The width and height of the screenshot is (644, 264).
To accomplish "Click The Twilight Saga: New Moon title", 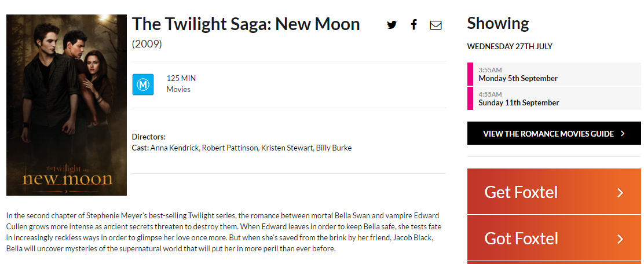I will [246, 24].
